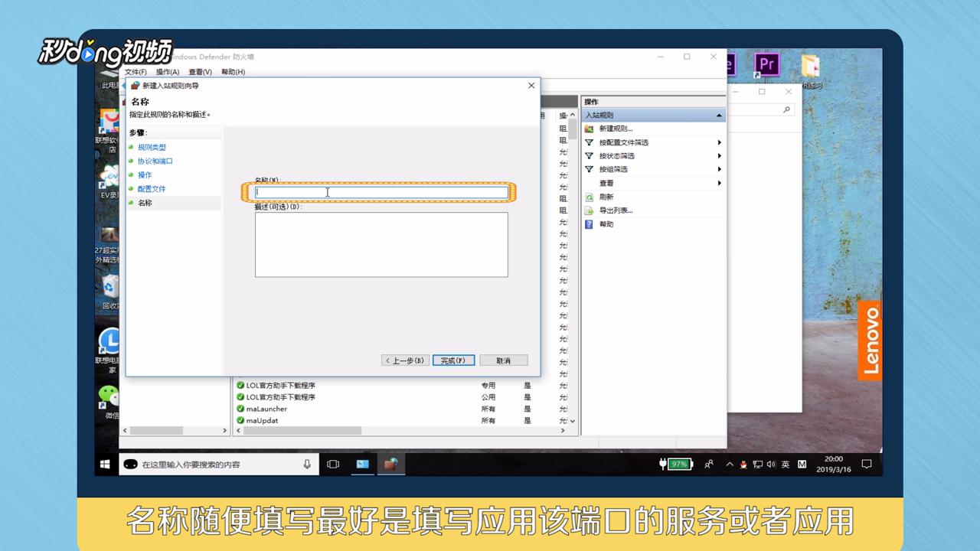Select the maUpdat rule row
The image size is (980, 551).
[x=401, y=420]
